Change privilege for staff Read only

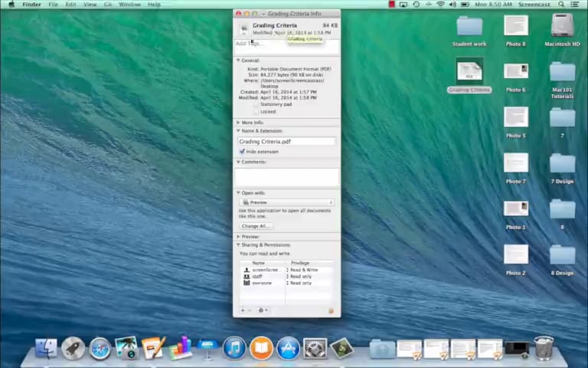coord(301,276)
